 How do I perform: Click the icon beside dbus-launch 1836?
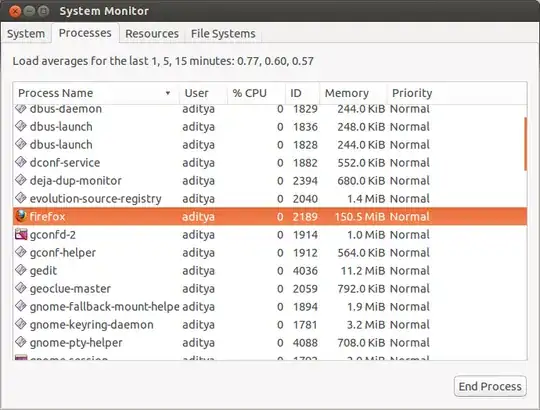coord(21,126)
